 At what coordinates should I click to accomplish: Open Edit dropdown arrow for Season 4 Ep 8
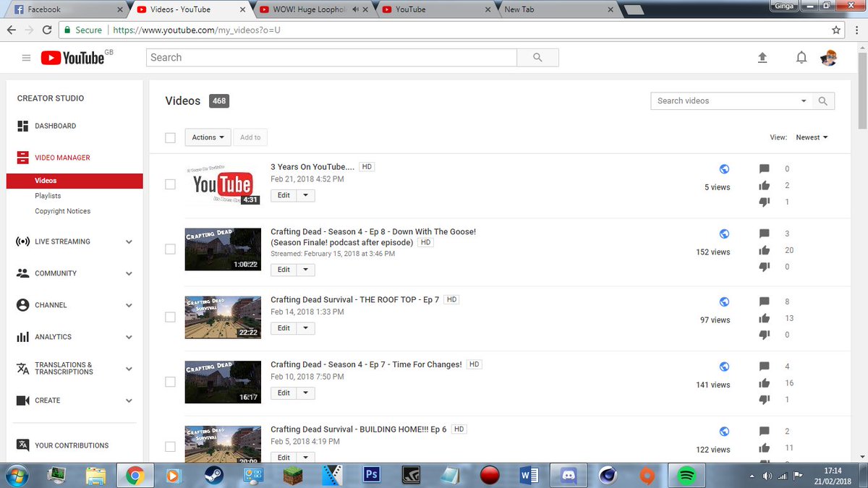coord(305,270)
